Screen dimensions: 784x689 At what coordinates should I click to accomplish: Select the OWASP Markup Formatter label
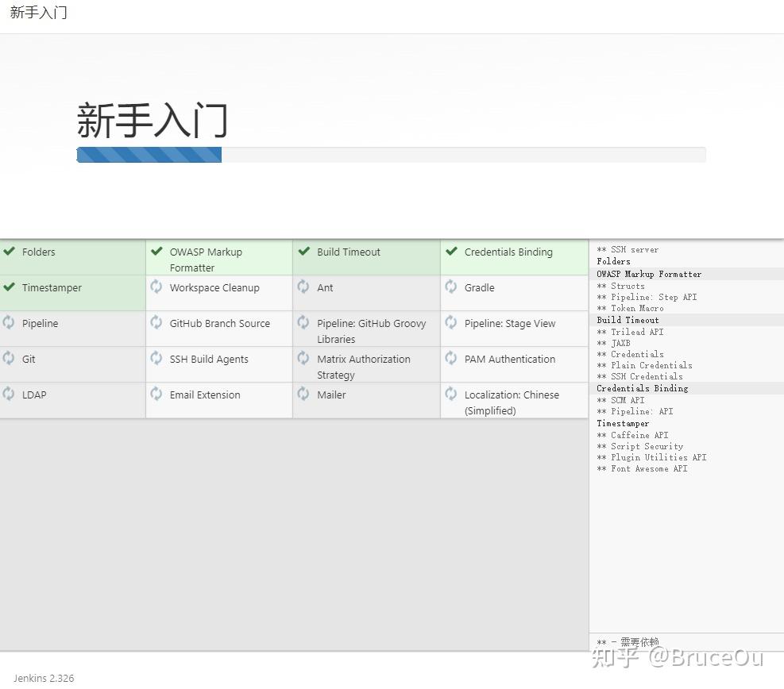pyautogui.click(x=206, y=260)
